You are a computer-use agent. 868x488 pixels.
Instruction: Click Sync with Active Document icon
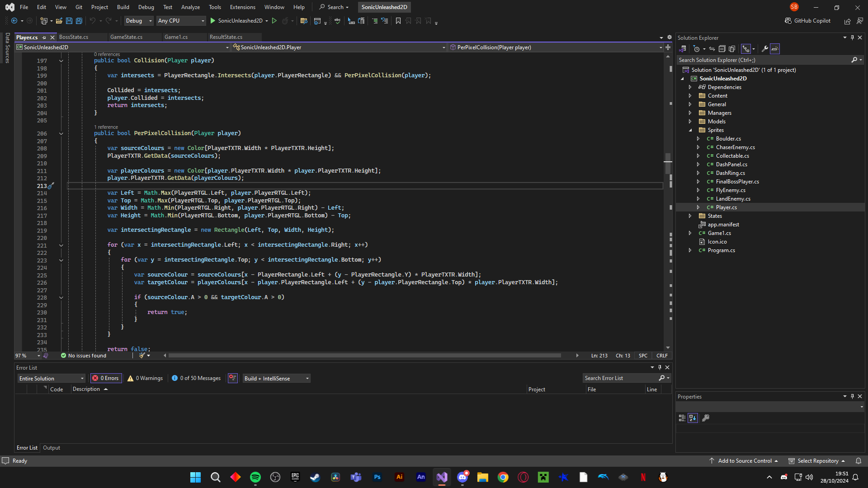coord(712,49)
